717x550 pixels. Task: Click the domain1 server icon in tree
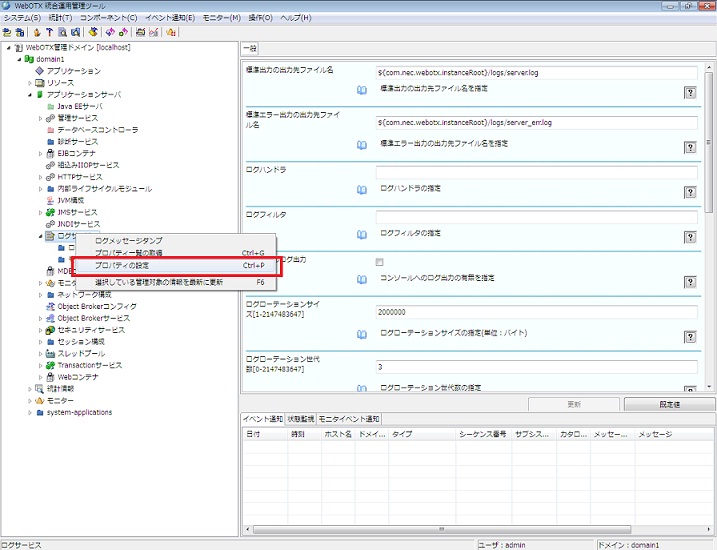tap(29, 59)
